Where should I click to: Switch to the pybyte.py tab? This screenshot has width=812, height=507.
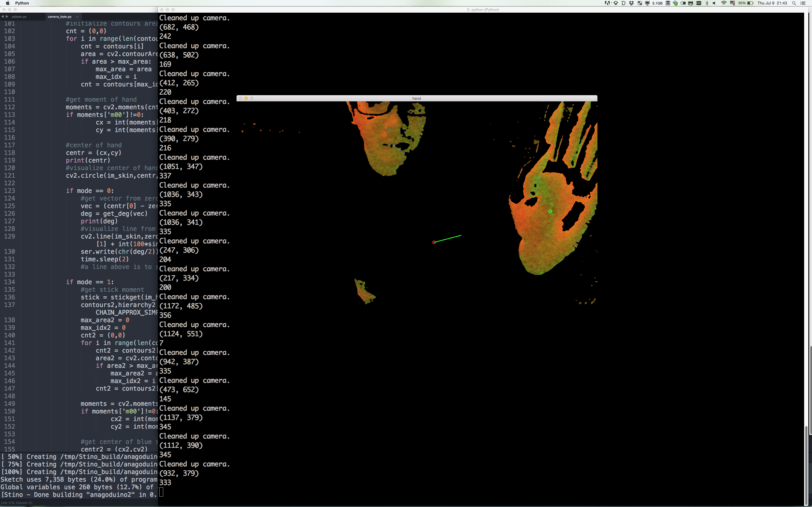[x=19, y=16]
